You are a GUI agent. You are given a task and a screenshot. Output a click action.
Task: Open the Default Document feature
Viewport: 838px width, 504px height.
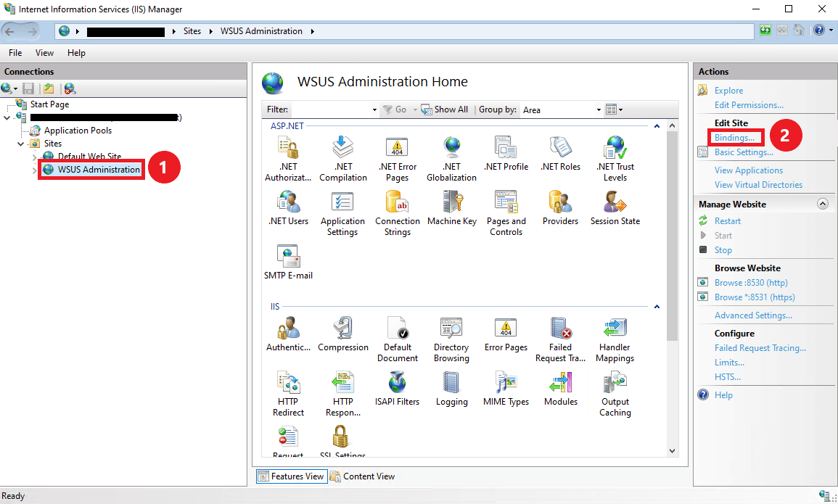tap(397, 339)
